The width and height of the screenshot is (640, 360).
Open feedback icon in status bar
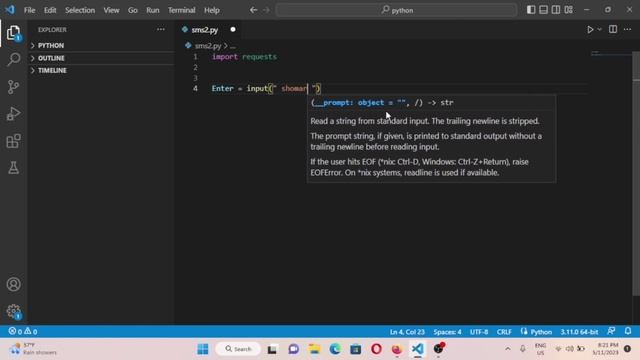click(611, 331)
